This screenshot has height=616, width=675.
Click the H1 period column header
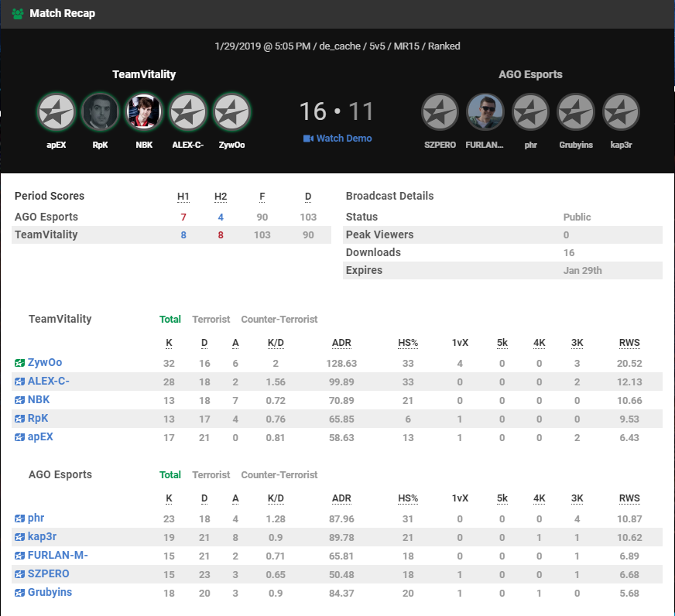[183, 197]
